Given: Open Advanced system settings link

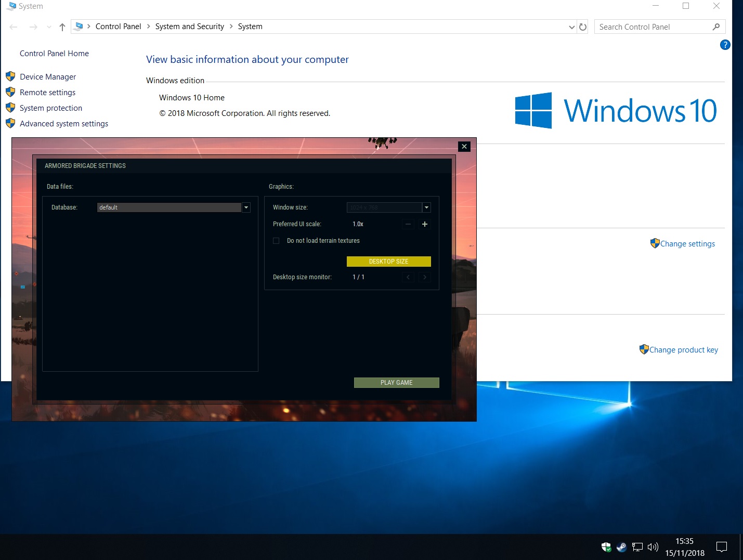Looking at the screenshot, I should coord(64,124).
